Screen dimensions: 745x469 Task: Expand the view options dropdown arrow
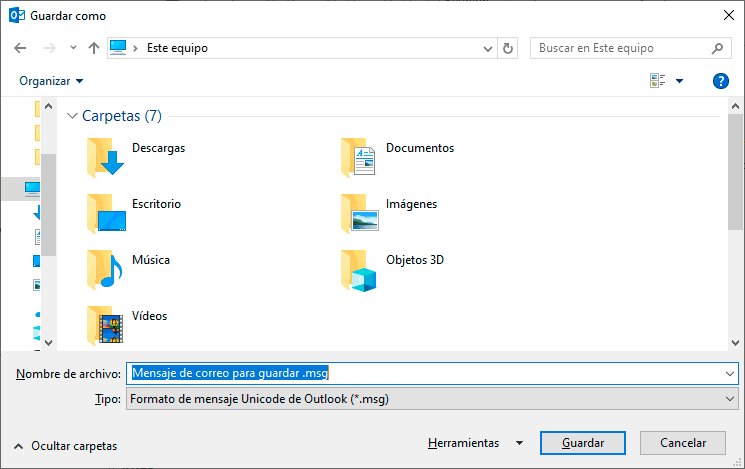[680, 81]
